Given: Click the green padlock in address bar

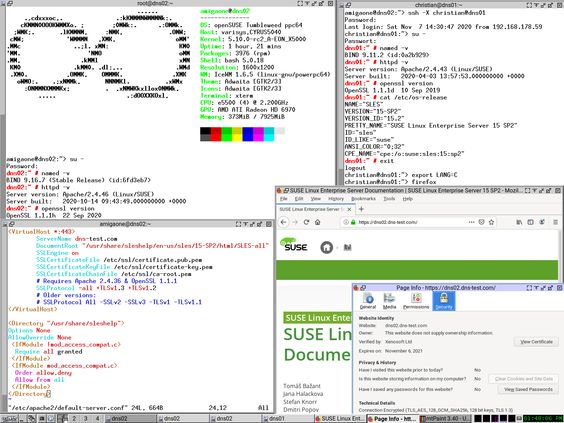Looking at the screenshot, I should point(353,222).
